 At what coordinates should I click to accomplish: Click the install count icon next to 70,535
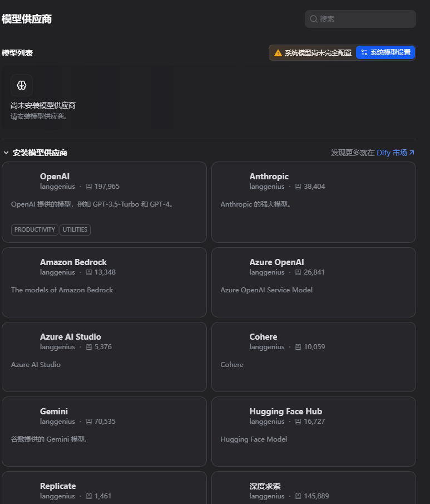point(89,422)
